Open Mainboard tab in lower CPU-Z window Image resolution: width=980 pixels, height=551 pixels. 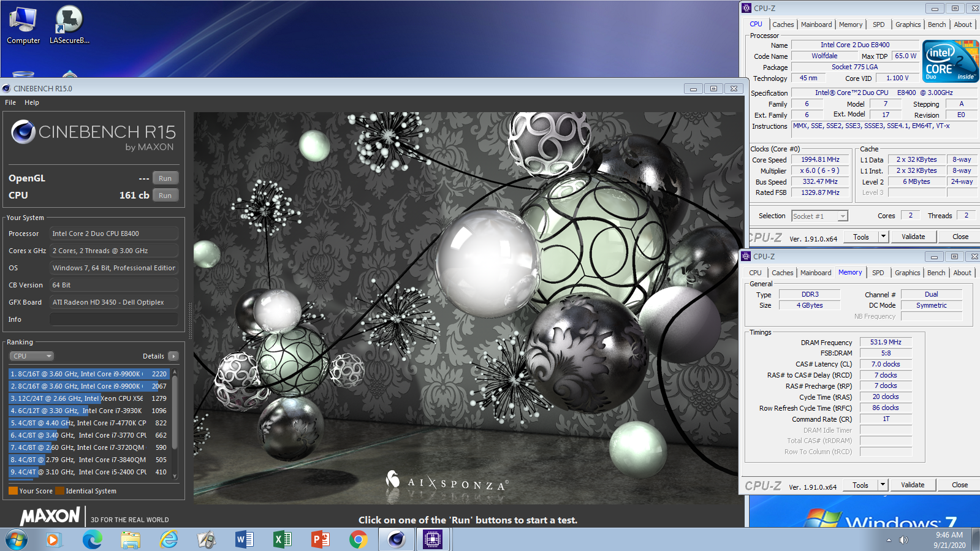[x=816, y=273]
